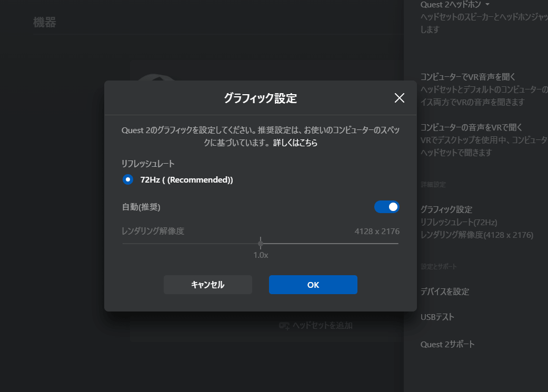Select USBテスト in the side panel
The image size is (548, 392).
pyautogui.click(x=437, y=317)
